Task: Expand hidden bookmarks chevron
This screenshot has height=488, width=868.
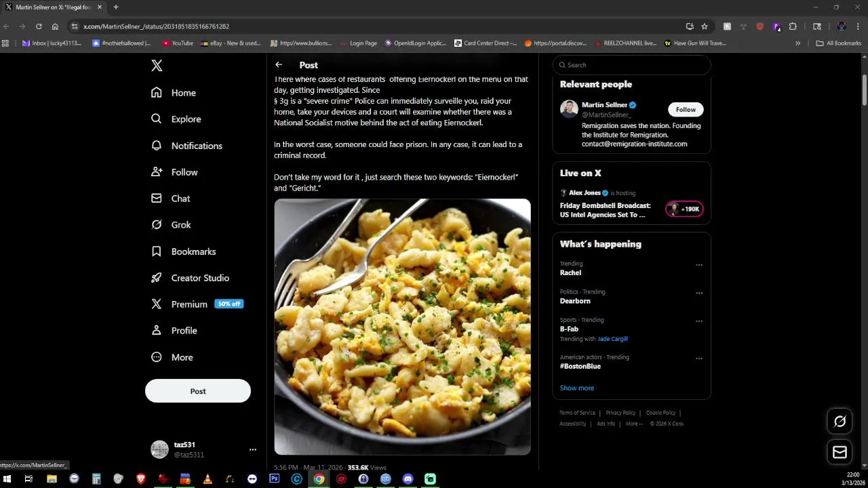Action: pyautogui.click(x=797, y=43)
